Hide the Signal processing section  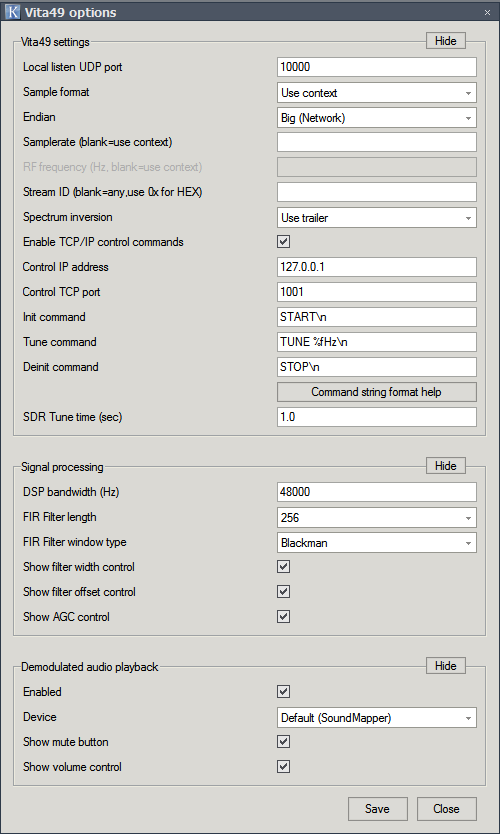pos(445,465)
